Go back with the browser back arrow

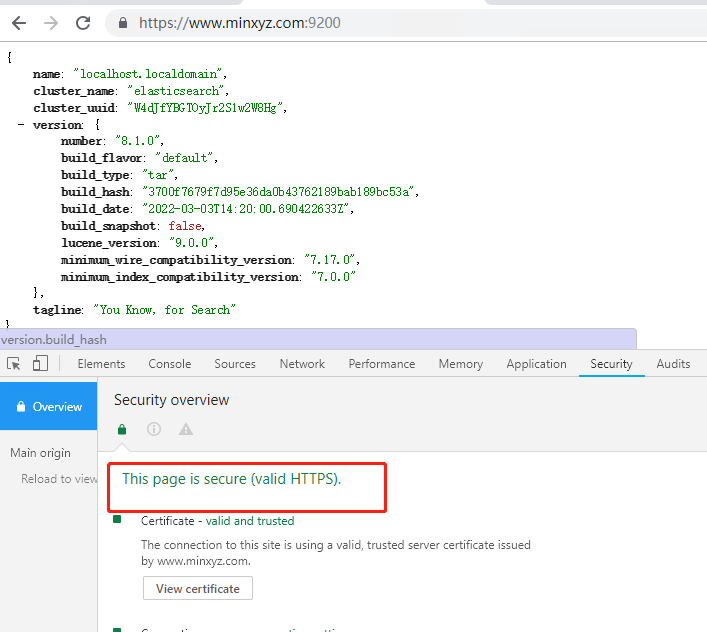tap(19, 23)
